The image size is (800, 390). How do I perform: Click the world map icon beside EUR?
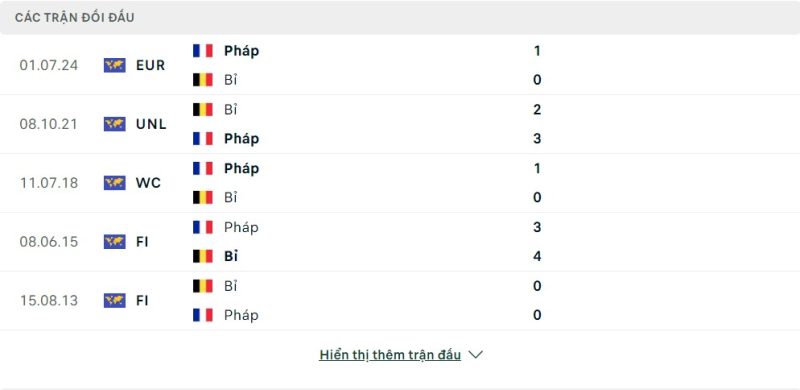(x=115, y=65)
